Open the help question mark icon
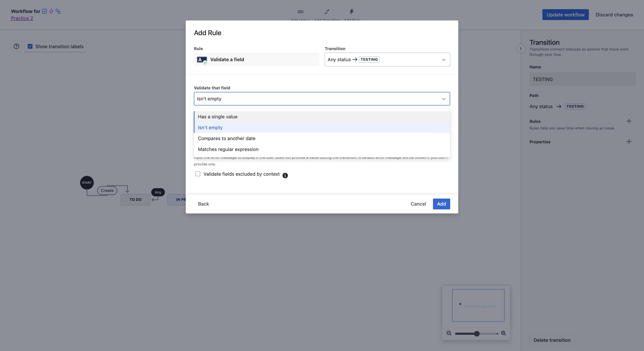The width and height of the screenshot is (644, 351). (x=16, y=46)
